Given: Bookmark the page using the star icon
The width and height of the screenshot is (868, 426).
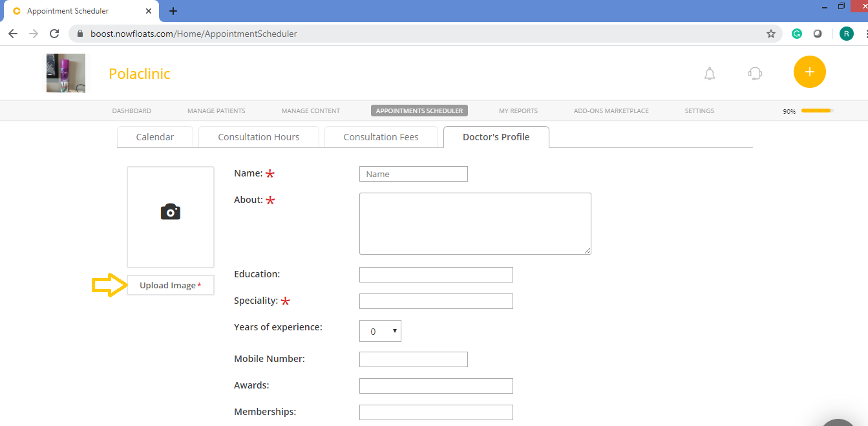Looking at the screenshot, I should tap(770, 33).
